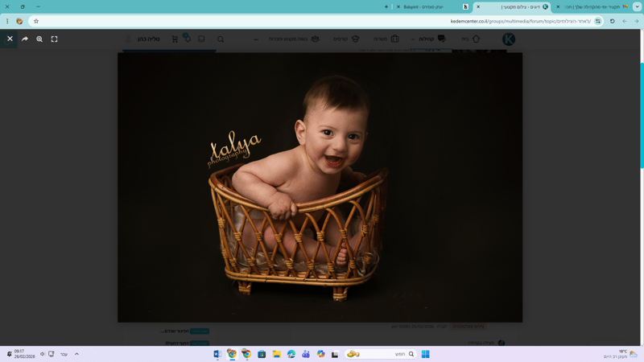Toggle fullscreen mode in lightbox toolbar

[x=54, y=39]
